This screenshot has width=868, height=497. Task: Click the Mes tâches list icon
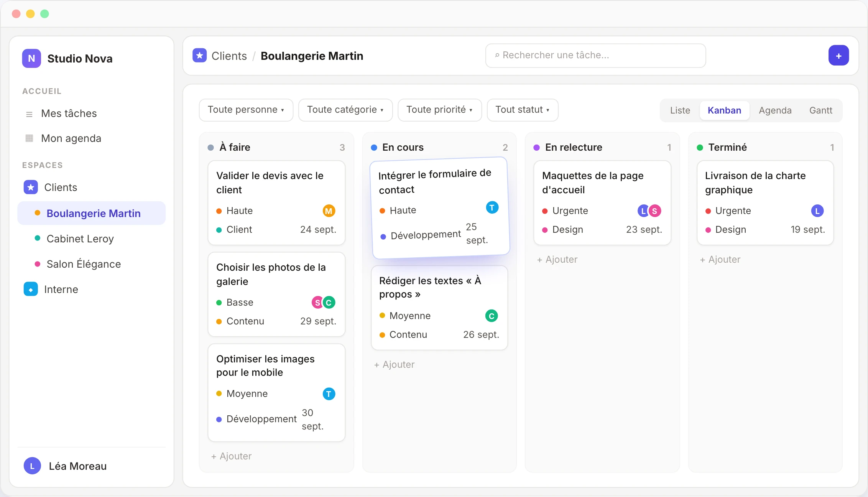[29, 114]
